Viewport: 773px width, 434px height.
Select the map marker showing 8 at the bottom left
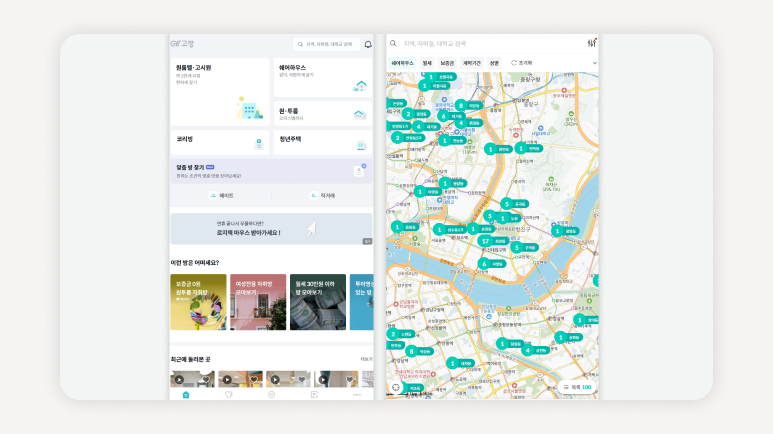[x=419, y=351]
